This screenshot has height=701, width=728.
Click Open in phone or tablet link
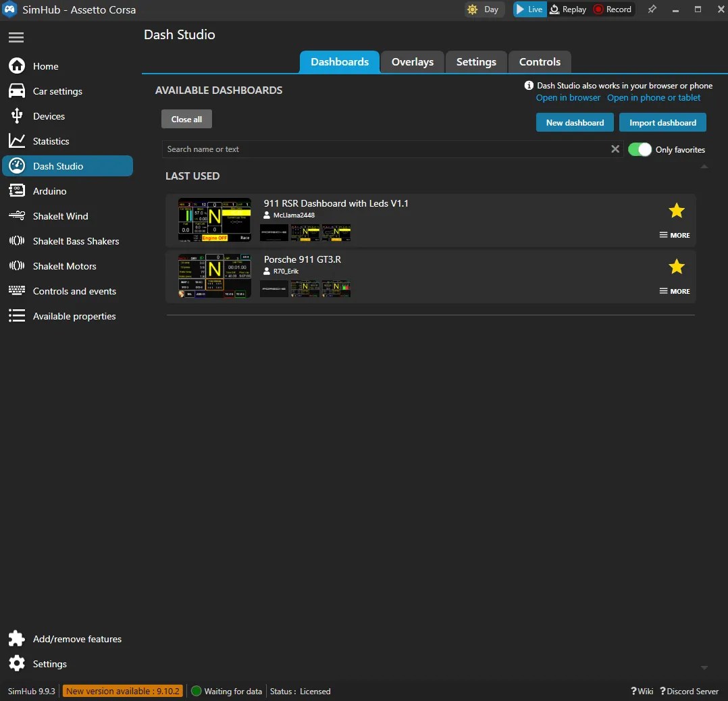point(654,98)
